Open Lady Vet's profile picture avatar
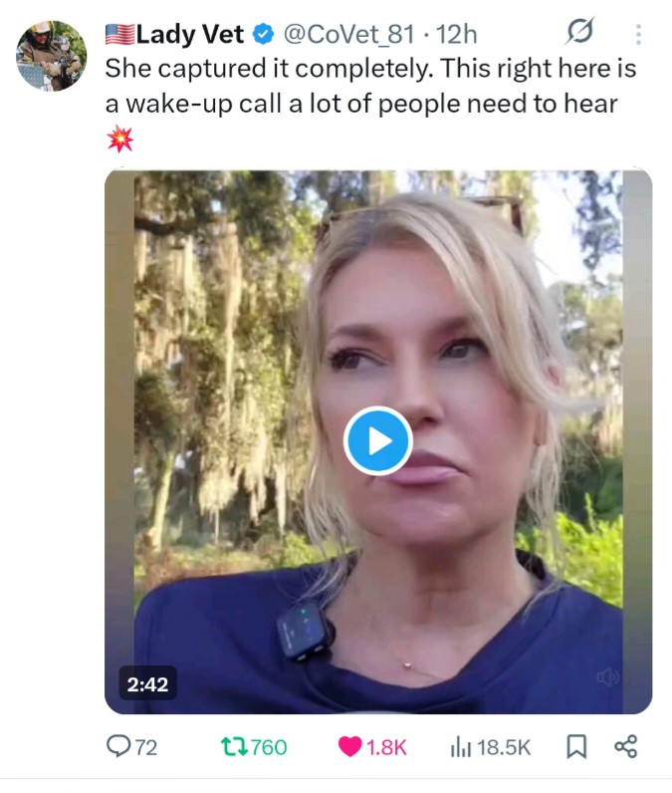Image resolution: width=672 pixels, height=793 pixels. pyautogui.click(x=52, y=56)
